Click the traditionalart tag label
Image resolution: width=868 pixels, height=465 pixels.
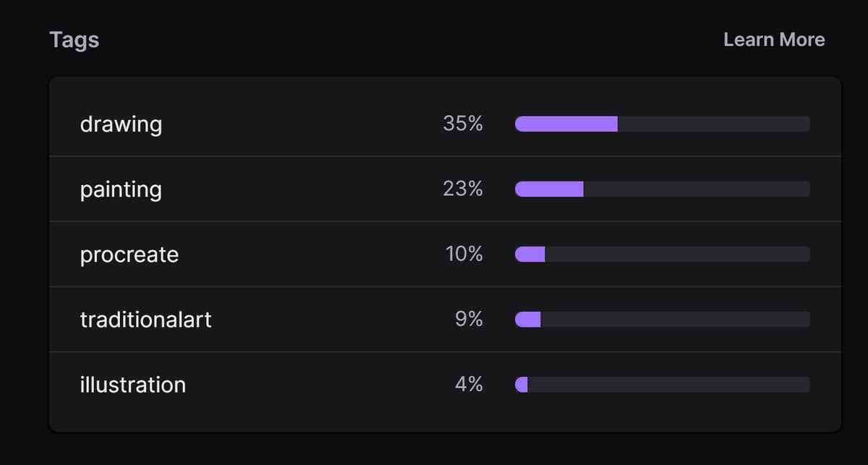click(146, 319)
